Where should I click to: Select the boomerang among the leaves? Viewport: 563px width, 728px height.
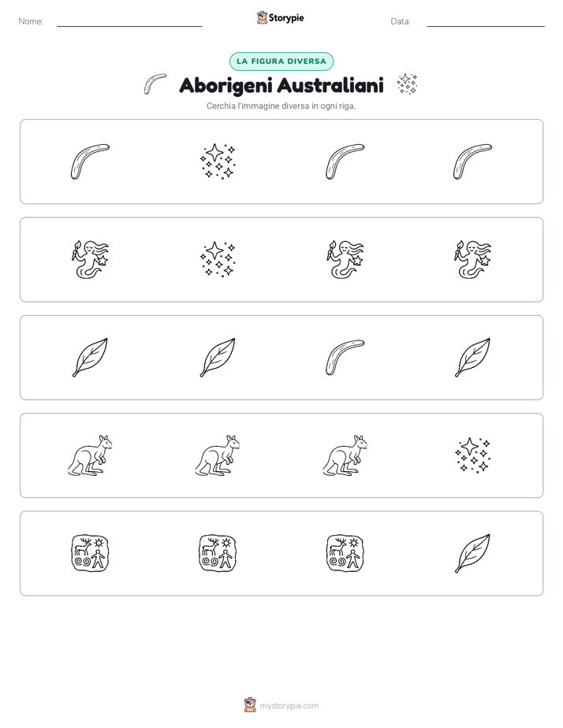pos(345,358)
